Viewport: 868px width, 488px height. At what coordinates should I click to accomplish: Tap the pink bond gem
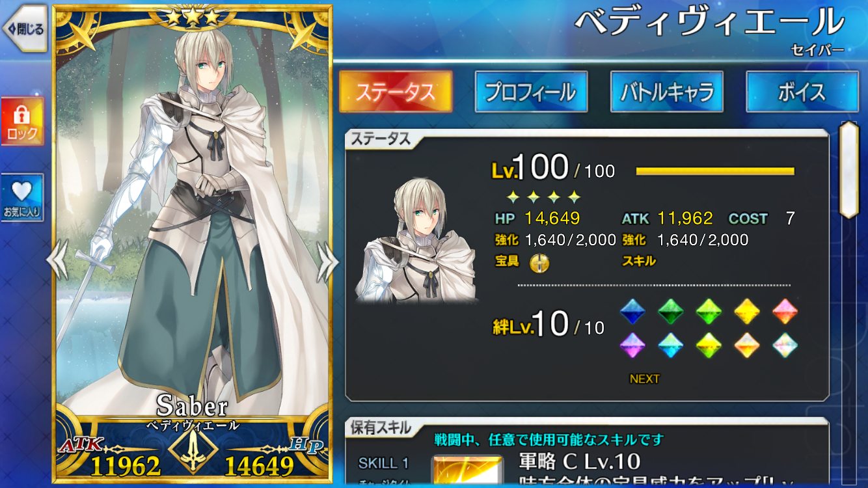785,312
